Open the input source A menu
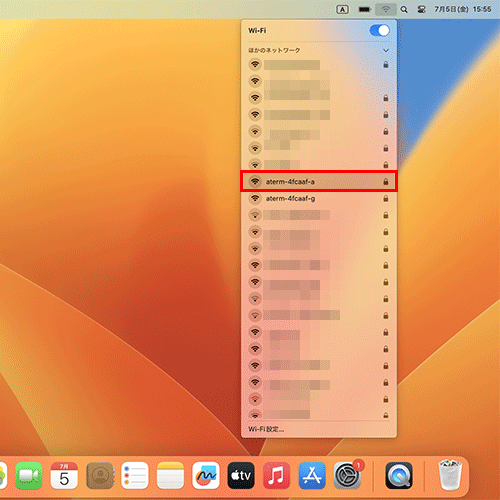Image resolution: width=500 pixels, height=500 pixels. click(x=342, y=10)
